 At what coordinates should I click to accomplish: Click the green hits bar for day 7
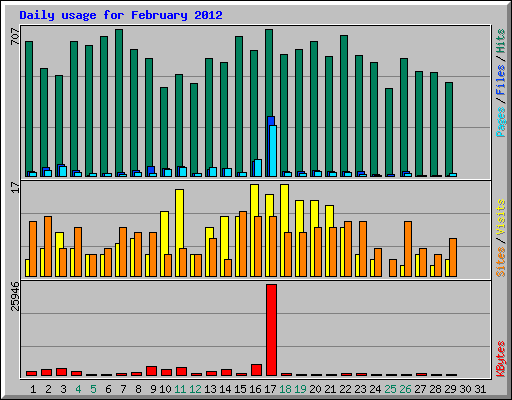tap(119, 102)
